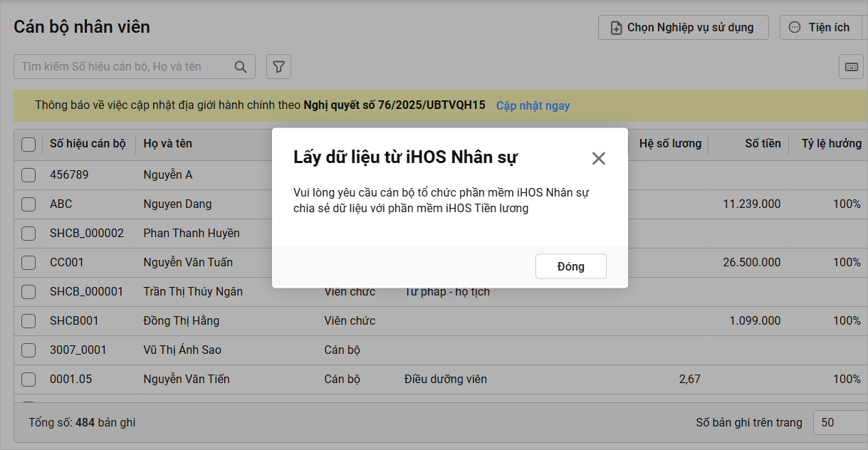This screenshot has height=450, width=868.
Task: Click Tư pháp - hộ tịch cell
Action: [447, 292]
